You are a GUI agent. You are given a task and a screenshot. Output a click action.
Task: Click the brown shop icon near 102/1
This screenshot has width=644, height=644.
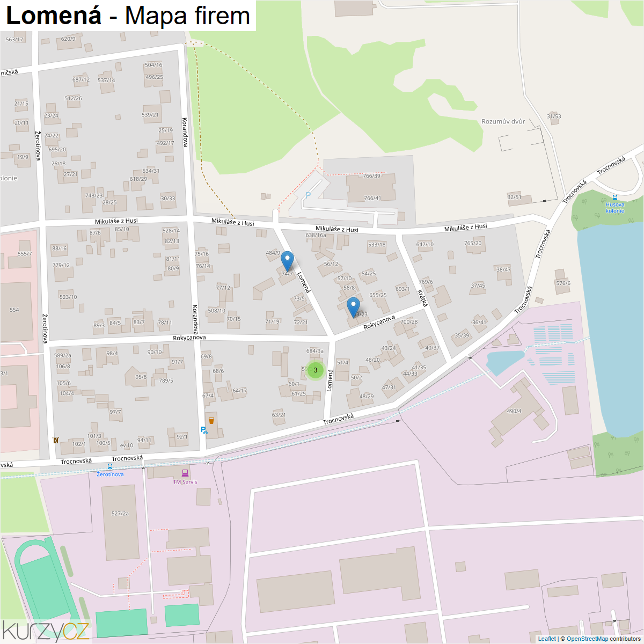tap(56, 440)
